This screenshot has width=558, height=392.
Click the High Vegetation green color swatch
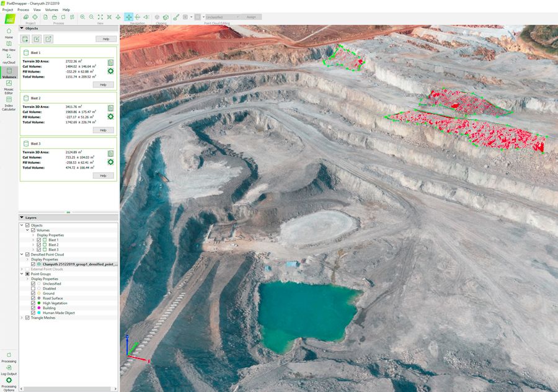click(x=39, y=303)
